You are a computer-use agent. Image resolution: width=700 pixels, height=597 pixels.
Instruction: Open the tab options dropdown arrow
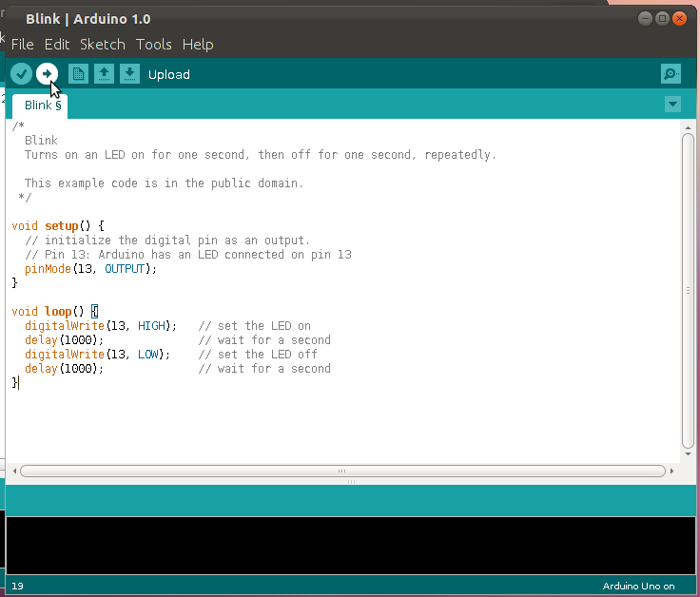[x=672, y=105]
